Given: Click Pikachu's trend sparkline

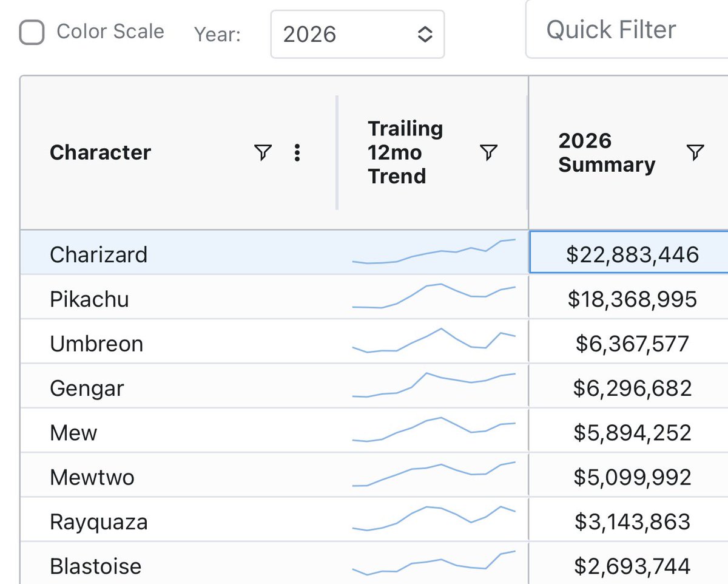Looking at the screenshot, I should point(434,296).
